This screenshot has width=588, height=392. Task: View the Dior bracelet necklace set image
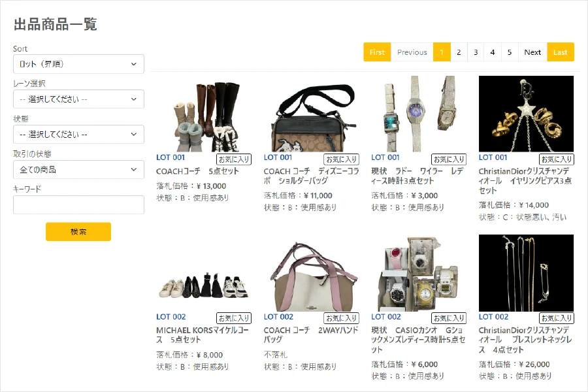coord(526,273)
